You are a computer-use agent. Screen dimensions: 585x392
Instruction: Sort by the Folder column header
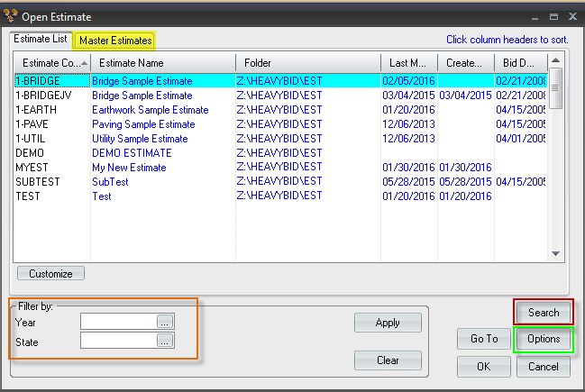tap(306, 63)
